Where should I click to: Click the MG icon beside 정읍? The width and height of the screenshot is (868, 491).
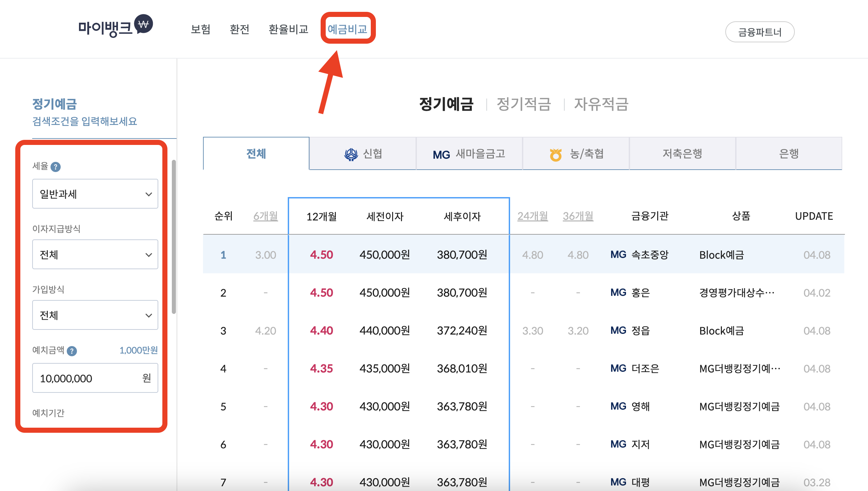[x=618, y=331]
